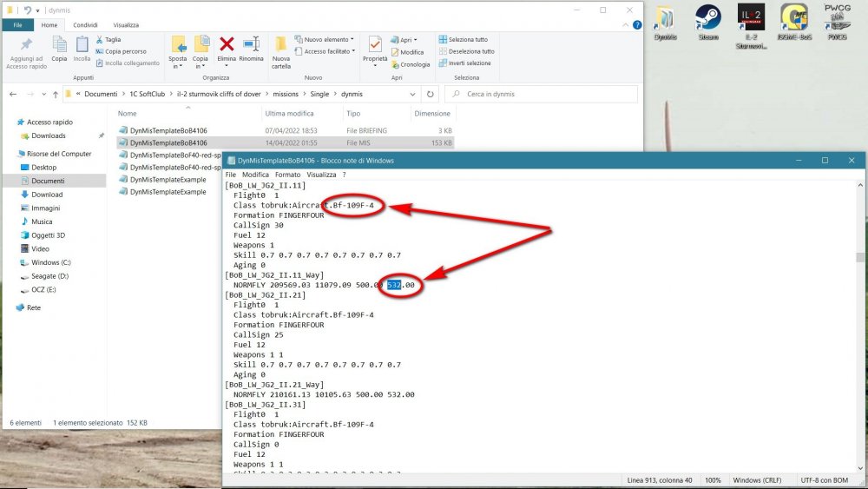Image resolution: width=868 pixels, height=489 pixels.
Task: Open Downloads in quick access
Action: point(48,135)
